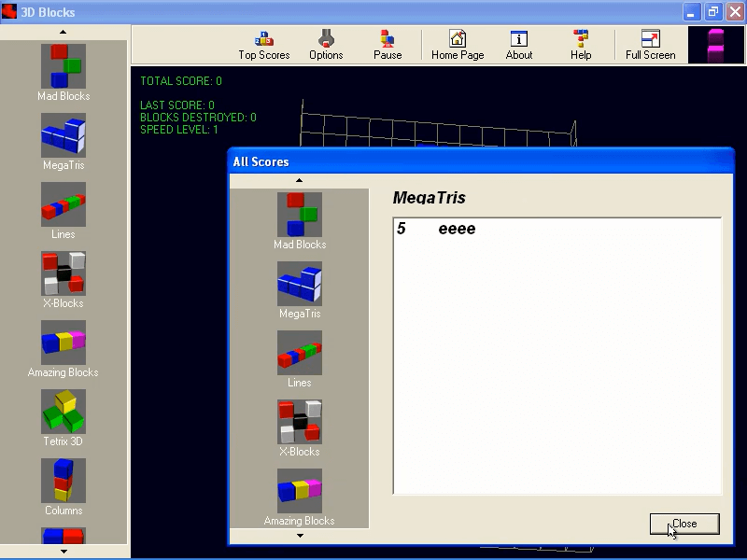Click the TOTAL SCORE: 0 readout
This screenshot has height=560, width=747.
(181, 81)
